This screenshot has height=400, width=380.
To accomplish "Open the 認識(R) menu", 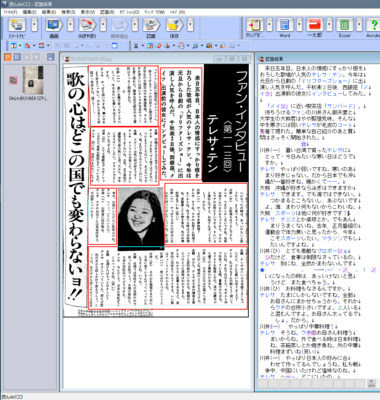I will [107, 12].
